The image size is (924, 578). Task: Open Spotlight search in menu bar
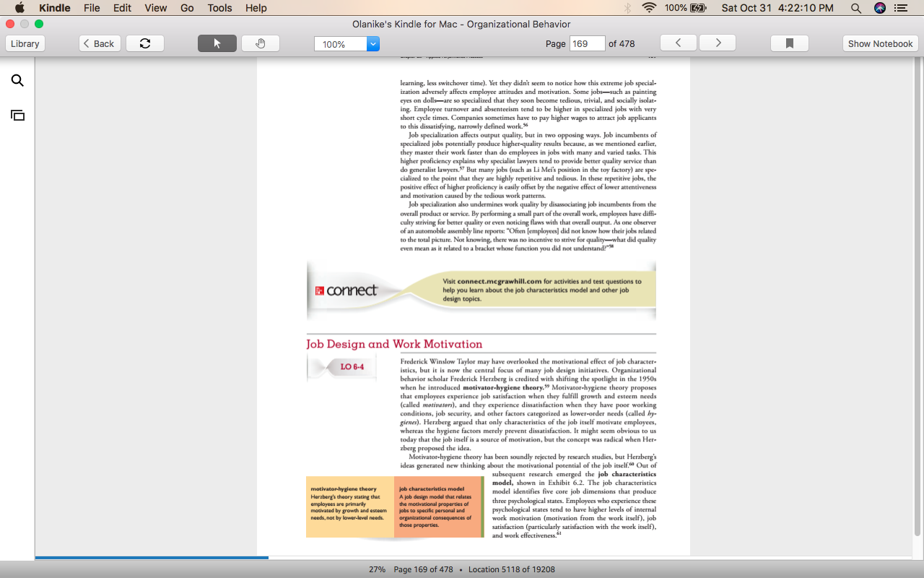[856, 8]
